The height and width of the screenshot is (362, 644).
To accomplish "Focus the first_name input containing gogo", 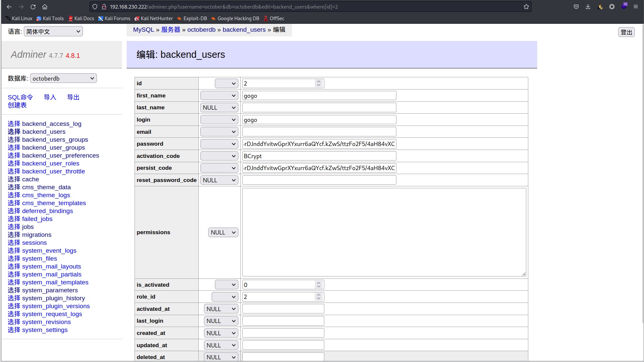I will (x=319, y=95).
